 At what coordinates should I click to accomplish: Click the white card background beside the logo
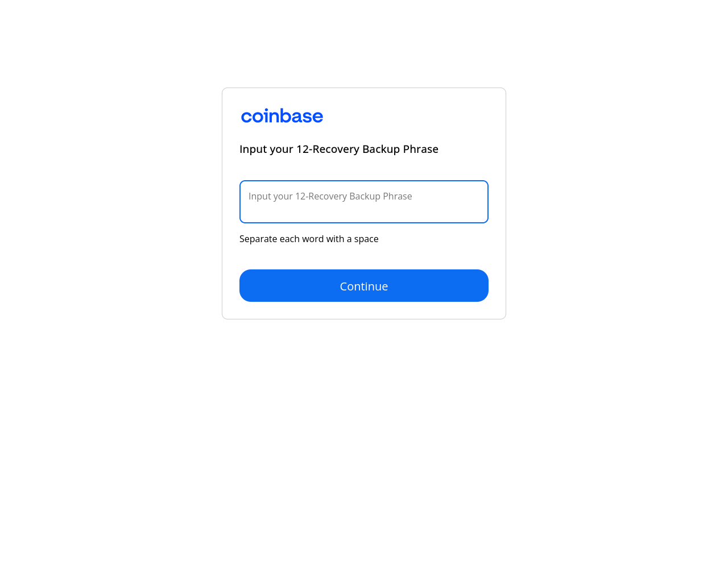point(409,116)
